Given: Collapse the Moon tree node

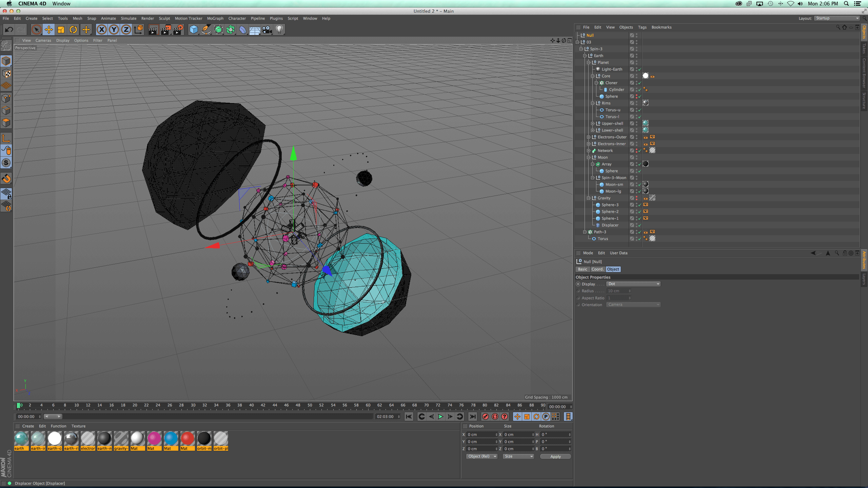Looking at the screenshot, I should click(589, 157).
